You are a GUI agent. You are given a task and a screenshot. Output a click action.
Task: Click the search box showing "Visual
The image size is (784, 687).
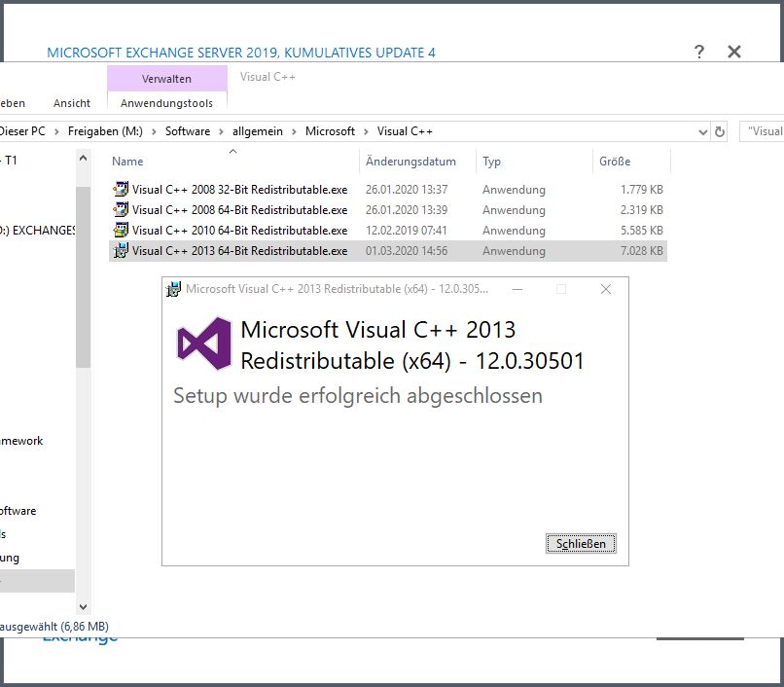coord(762,131)
